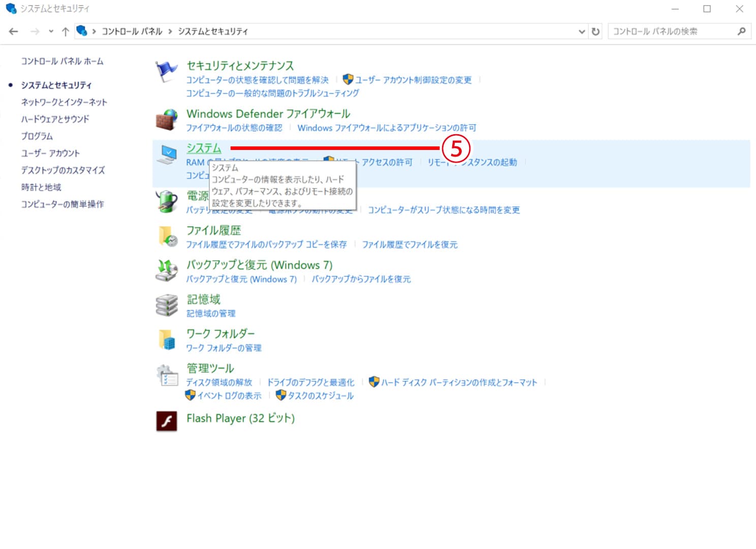Click the File History folder clock icon
756x549 pixels.
168,236
